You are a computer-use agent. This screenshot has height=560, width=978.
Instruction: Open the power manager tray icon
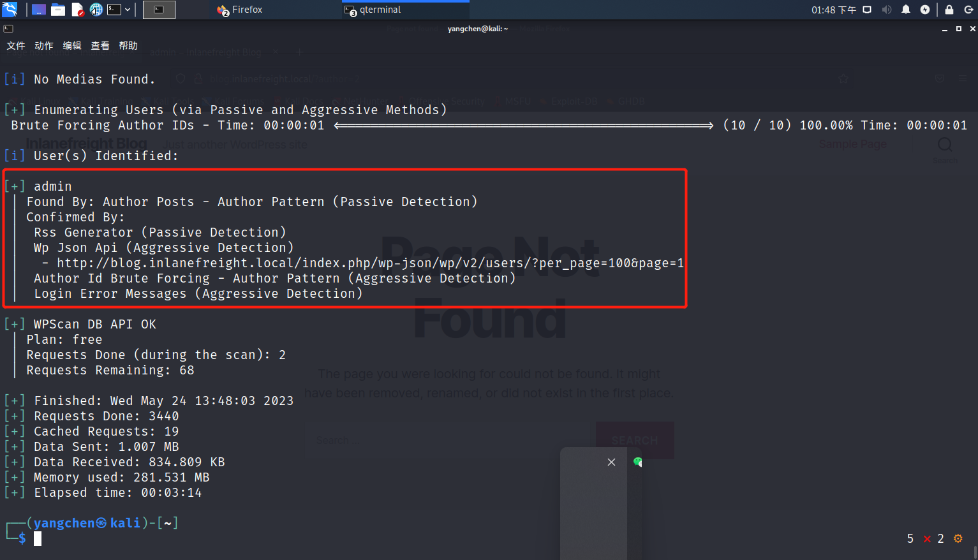point(926,9)
